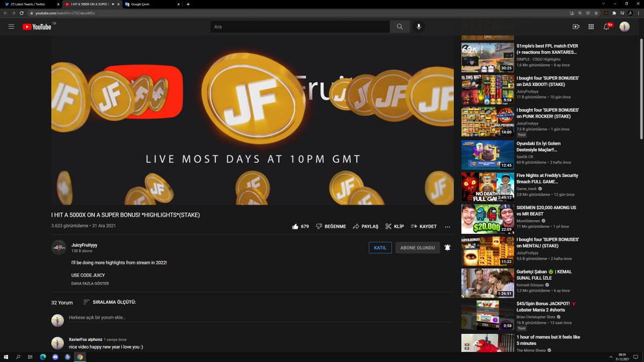
Task: Open the Oyundaki En İyi Golem thumbnail
Action: (488, 155)
